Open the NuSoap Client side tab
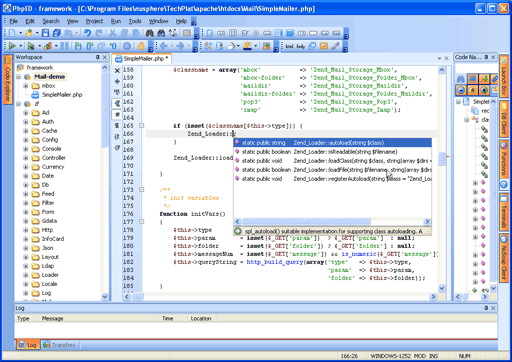This screenshot has width=512, height=362. coord(504,258)
